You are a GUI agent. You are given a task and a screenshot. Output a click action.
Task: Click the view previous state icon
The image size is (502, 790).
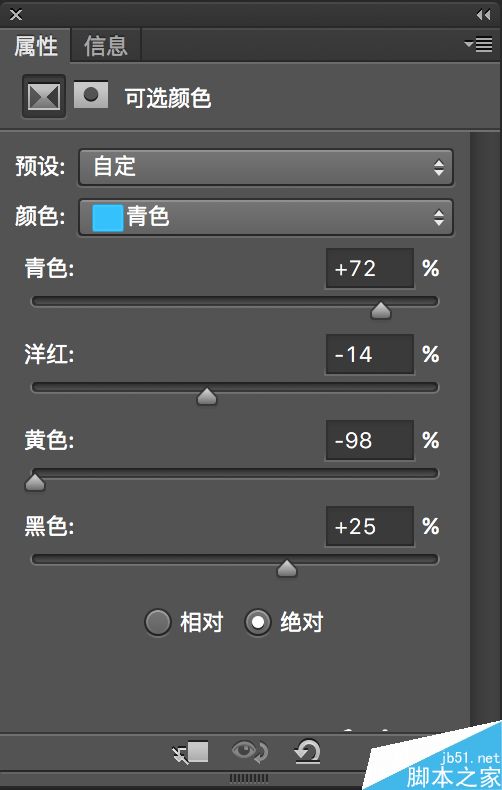pyautogui.click(x=250, y=752)
